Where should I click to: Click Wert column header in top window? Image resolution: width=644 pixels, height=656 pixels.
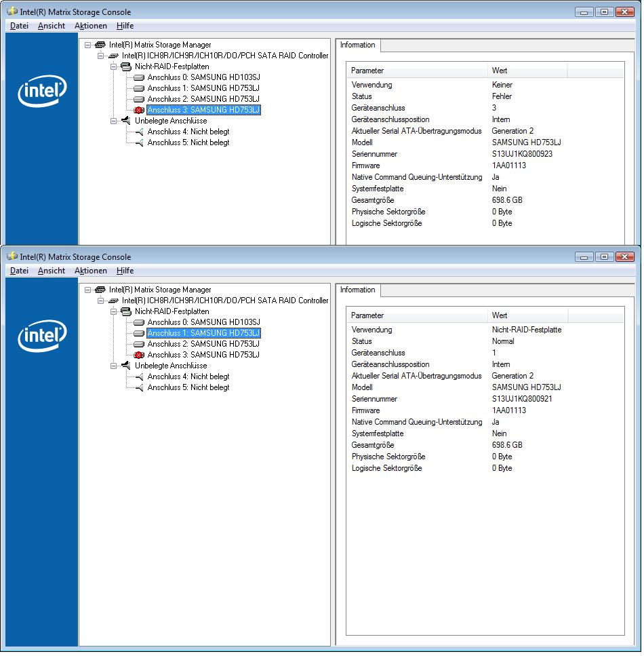click(527, 71)
